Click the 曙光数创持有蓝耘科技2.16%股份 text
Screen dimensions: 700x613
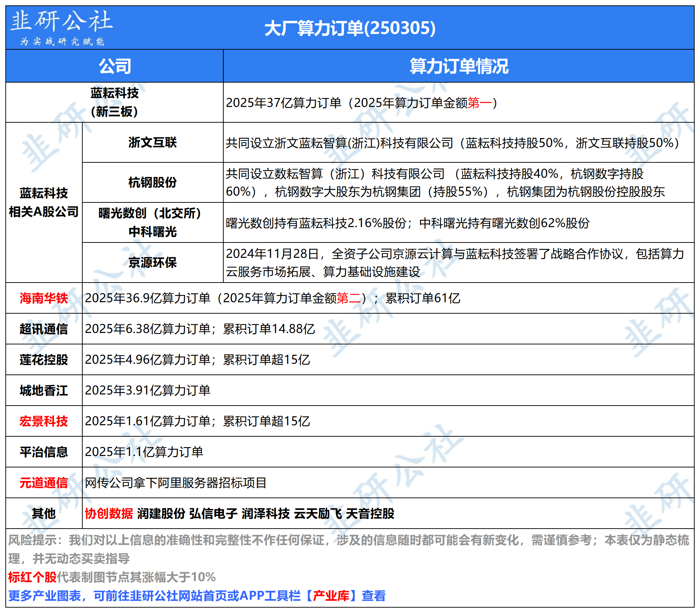tap(316, 223)
